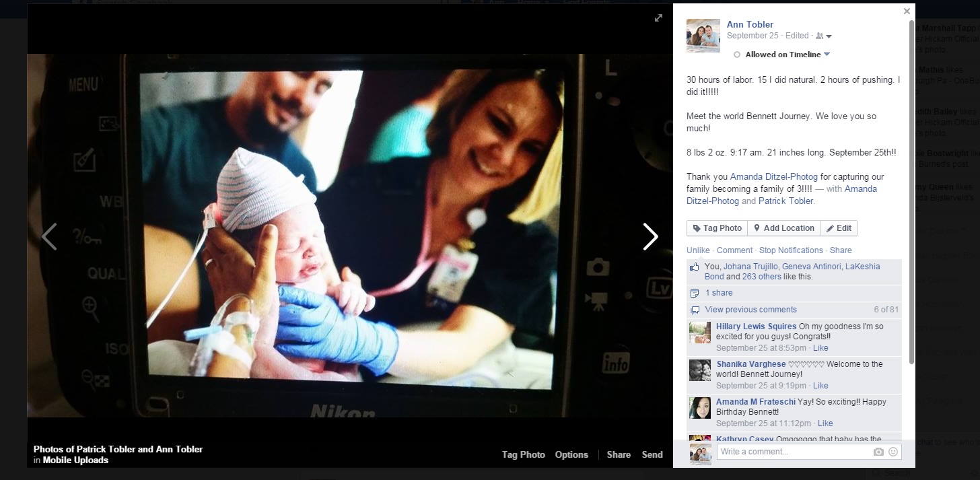Enter fullscreen with the expand icon
Screen dimensions: 980x480
tap(658, 18)
